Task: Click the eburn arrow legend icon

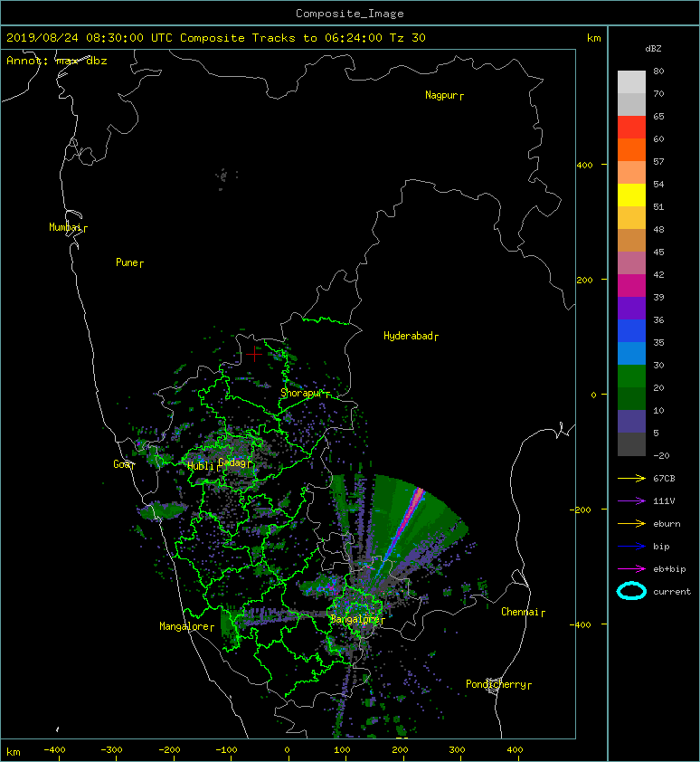Action: pyautogui.click(x=631, y=524)
